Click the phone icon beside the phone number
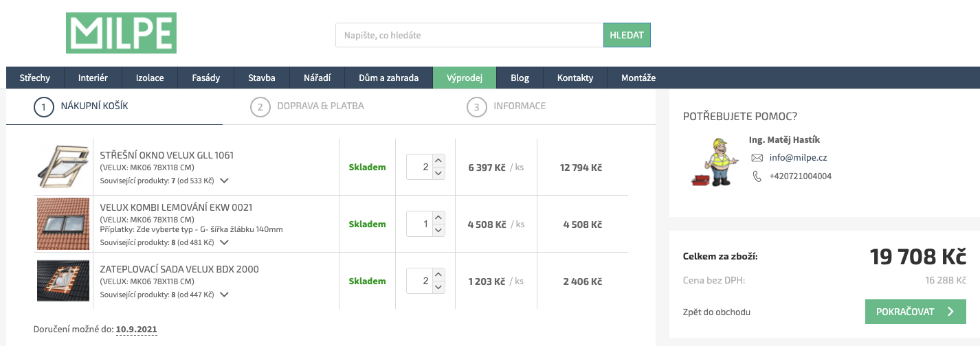 tap(757, 176)
